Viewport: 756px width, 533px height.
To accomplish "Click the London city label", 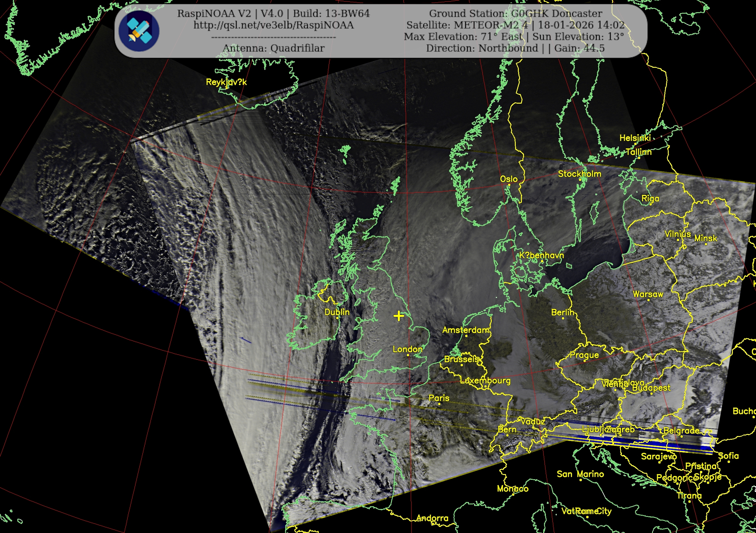I will coord(407,349).
